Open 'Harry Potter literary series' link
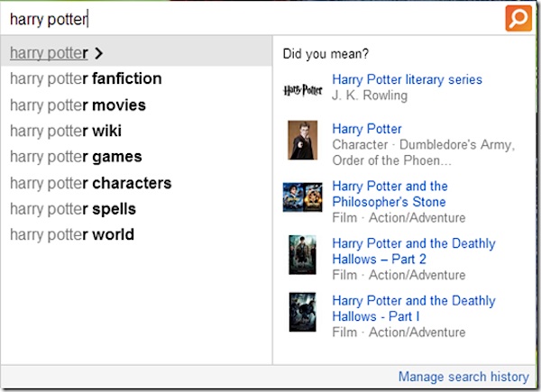 pyautogui.click(x=408, y=79)
